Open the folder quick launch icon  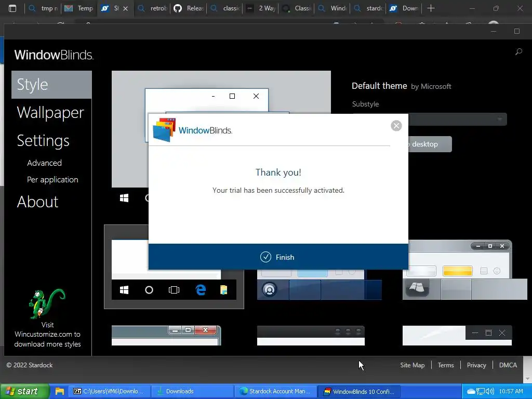[x=60, y=391]
